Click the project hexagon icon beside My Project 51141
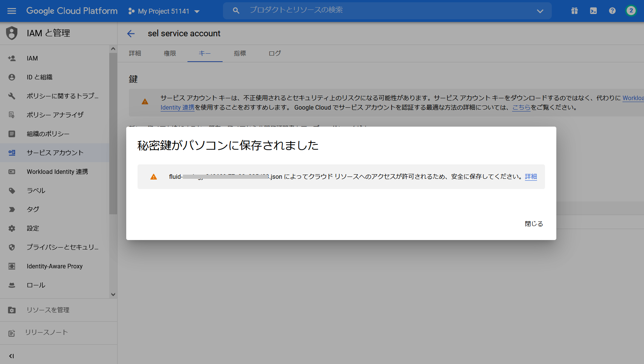This screenshot has width=644, height=364. click(x=131, y=11)
